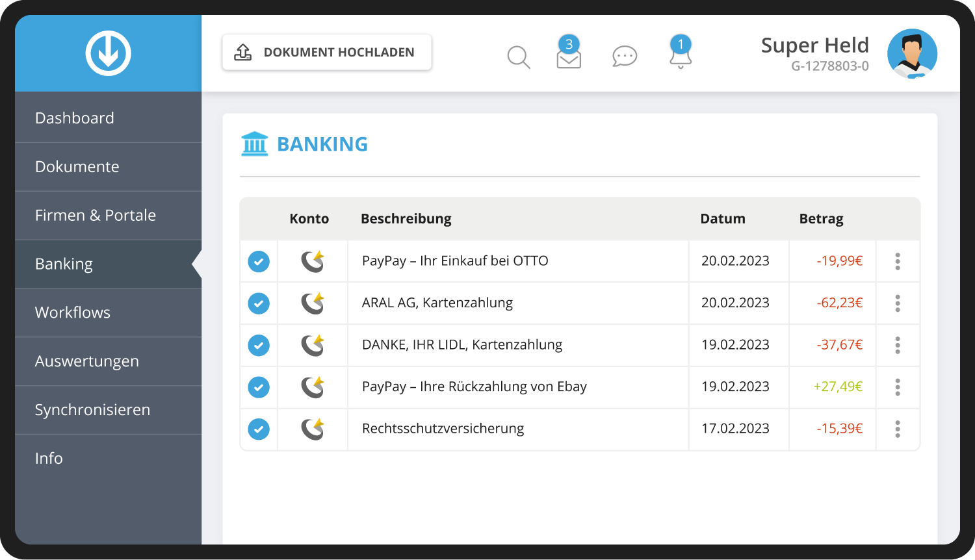
Task: Open the three-dot menu for Rechtsschutzversicherung
Action: [x=898, y=429]
